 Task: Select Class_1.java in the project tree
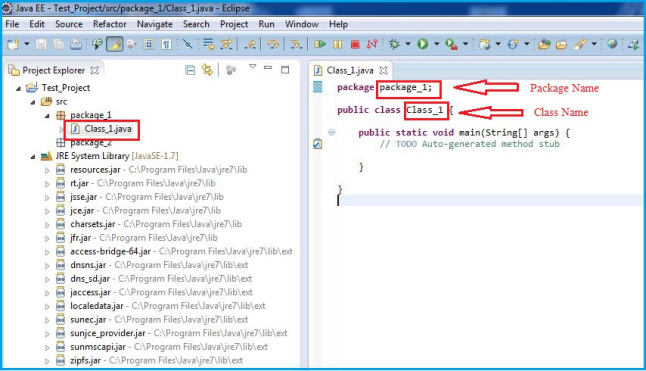coord(108,129)
